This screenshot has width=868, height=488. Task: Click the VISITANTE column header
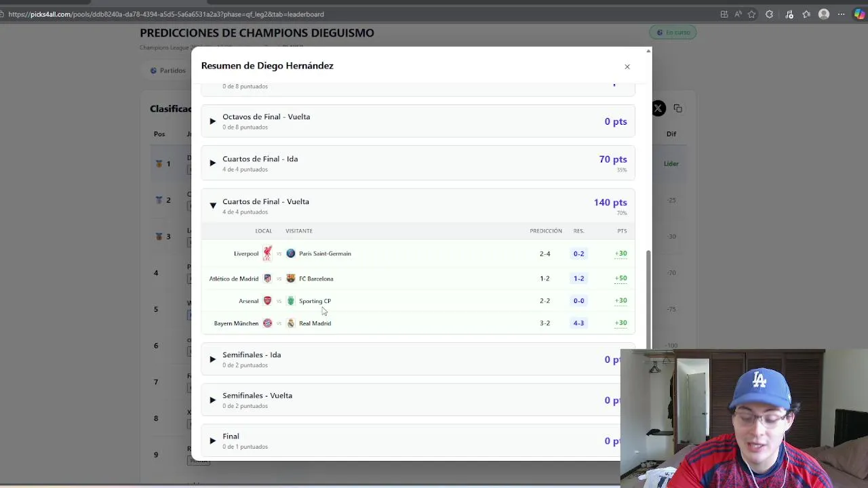299,231
